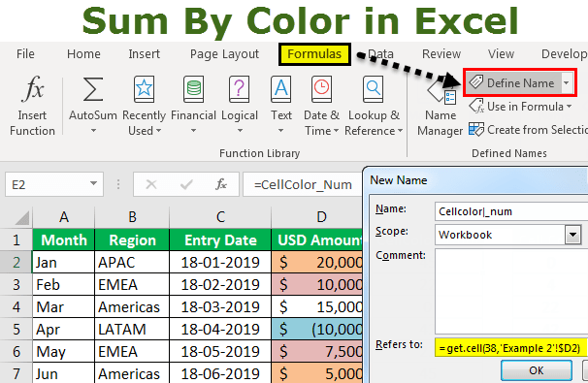Open Recently Used functions star icon

(x=144, y=89)
